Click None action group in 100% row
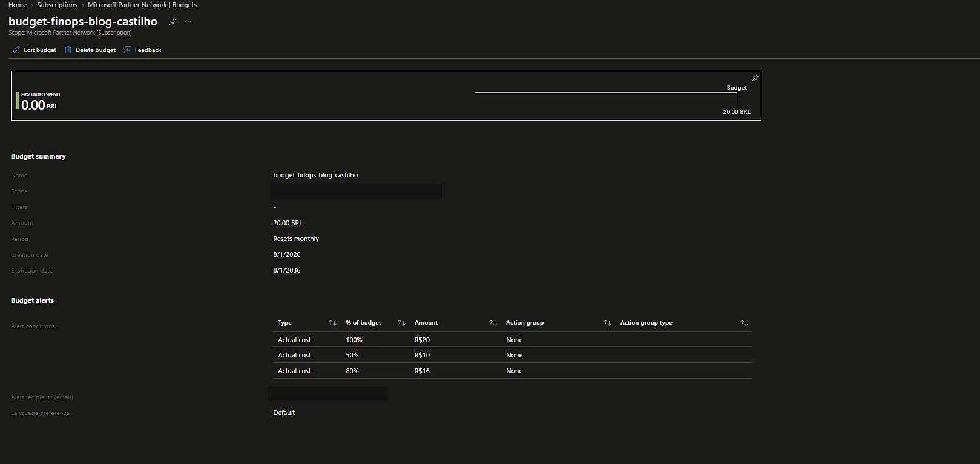The height and width of the screenshot is (464, 980). 514,340
